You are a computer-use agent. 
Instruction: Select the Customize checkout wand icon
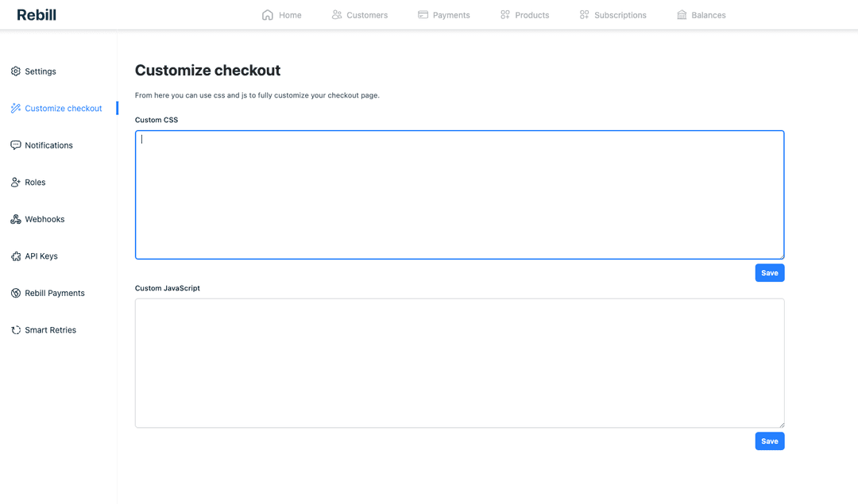[x=15, y=108]
